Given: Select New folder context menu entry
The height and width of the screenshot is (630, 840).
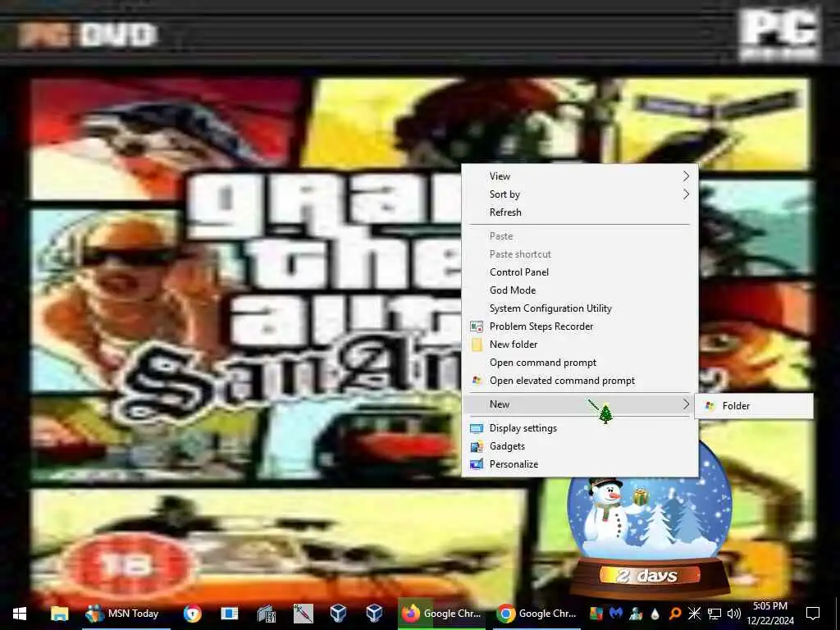Looking at the screenshot, I should click(x=580, y=345).
